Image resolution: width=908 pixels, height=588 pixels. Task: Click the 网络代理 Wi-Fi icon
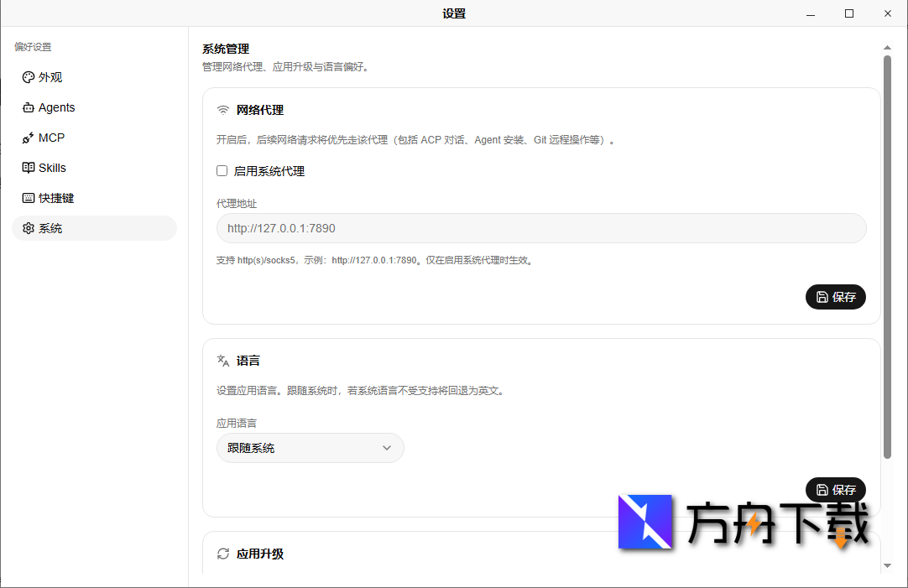222,110
